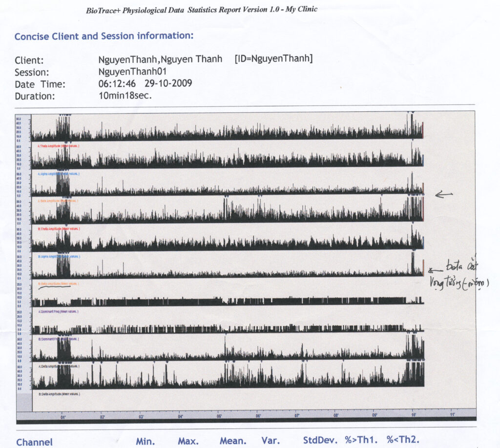Select the %>Th1. column header
The image size is (500, 448).
[361, 441]
